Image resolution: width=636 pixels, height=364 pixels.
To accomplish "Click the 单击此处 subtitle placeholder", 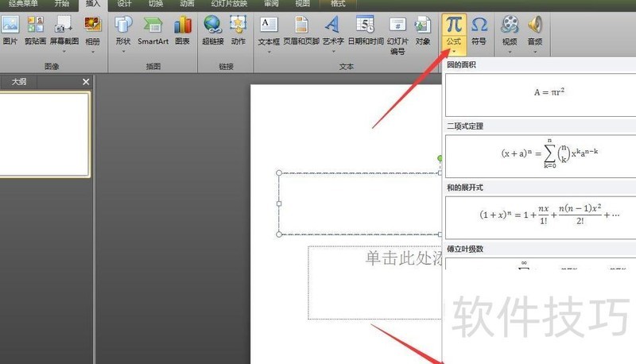I will click(x=375, y=282).
